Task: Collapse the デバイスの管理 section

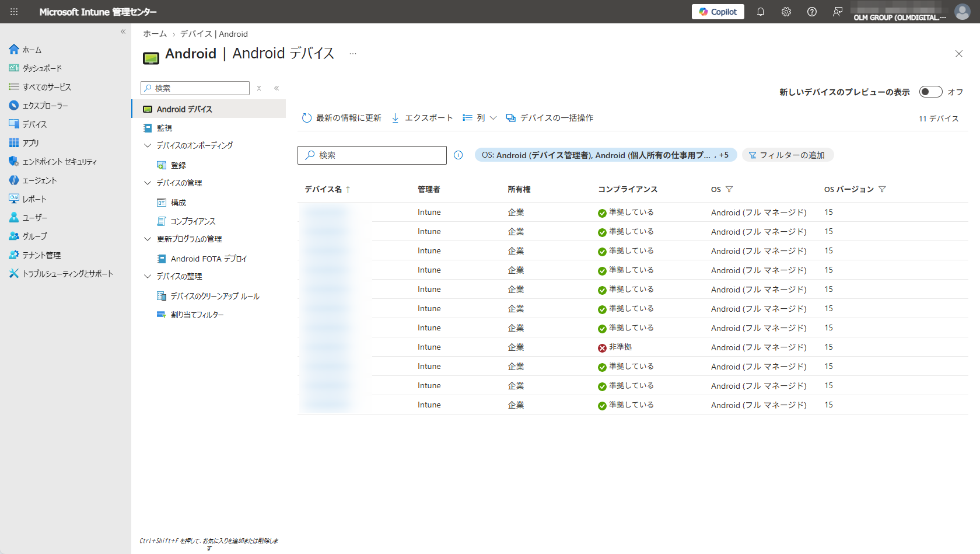Action: pos(148,183)
